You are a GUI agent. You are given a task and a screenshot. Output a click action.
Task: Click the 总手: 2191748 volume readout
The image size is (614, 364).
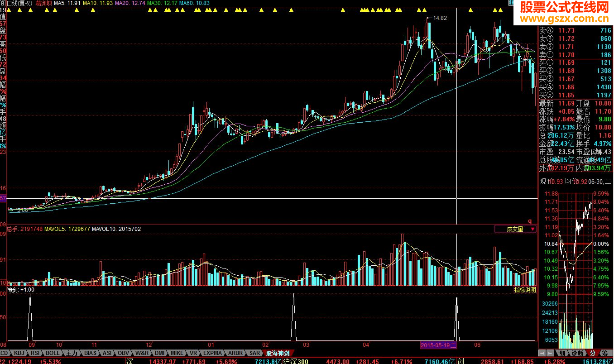click(x=25, y=229)
